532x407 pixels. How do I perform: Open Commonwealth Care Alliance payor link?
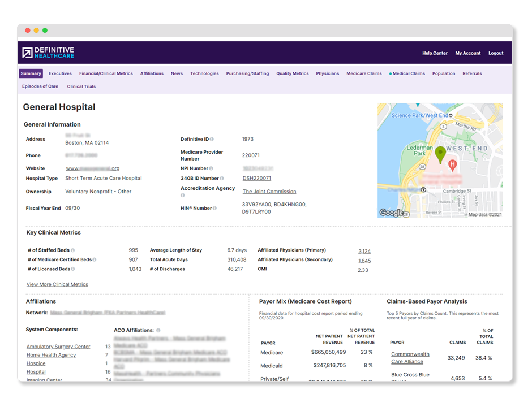(410, 358)
